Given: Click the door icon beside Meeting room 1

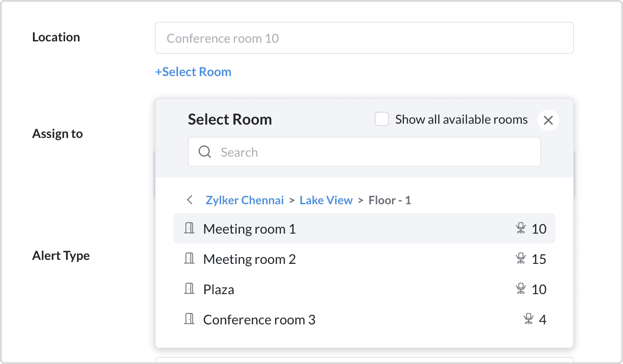Looking at the screenshot, I should coord(190,228).
